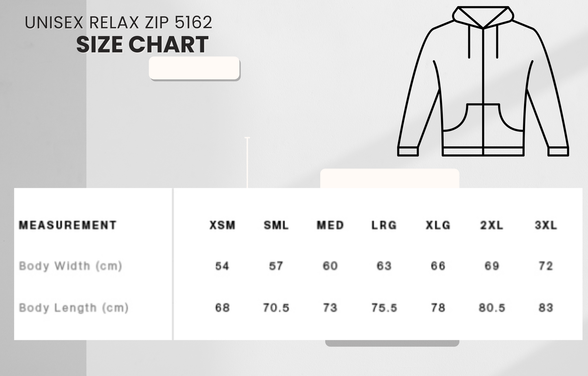Screen dimensions: 588x376
Task: Select the LRG size column header
Action: click(x=384, y=225)
